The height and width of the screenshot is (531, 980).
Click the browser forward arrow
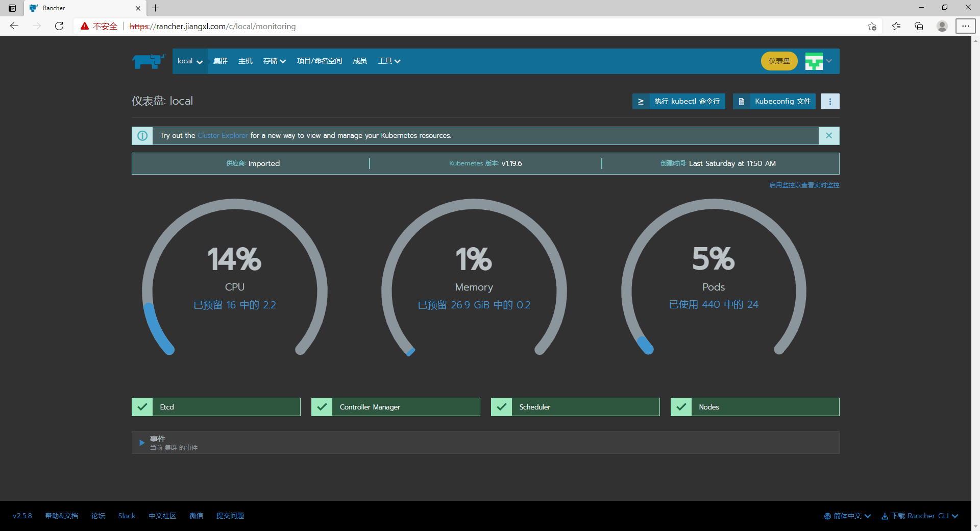pyautogui.click(x=37, y=26)
